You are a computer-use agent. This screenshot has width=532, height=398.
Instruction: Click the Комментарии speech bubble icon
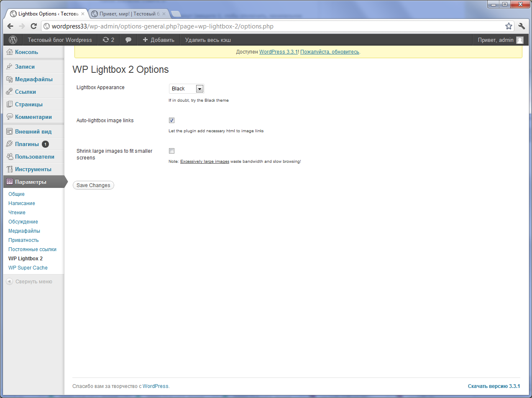(x=10, y=117)
